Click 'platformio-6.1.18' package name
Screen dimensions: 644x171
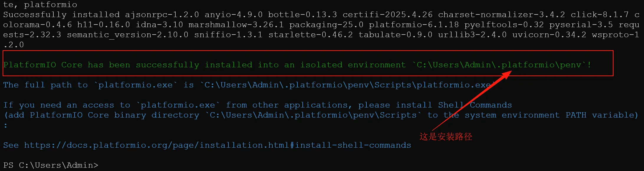[414, 25]
